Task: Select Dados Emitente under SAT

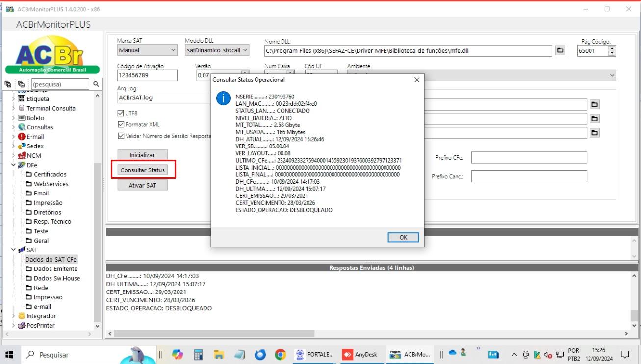Action: 55,268
